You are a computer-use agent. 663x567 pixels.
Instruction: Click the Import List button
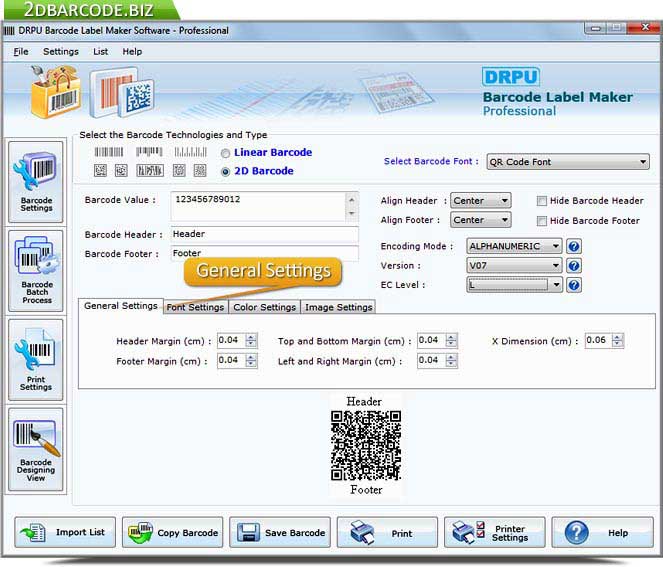[x=65, y=532]
